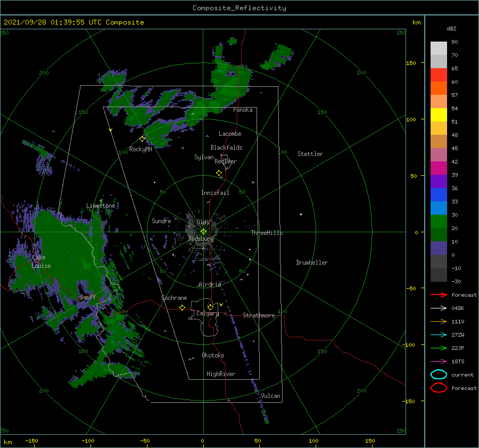Click the Vulcan label
This screenshot has height=448, width=479.
coord(270,396)
